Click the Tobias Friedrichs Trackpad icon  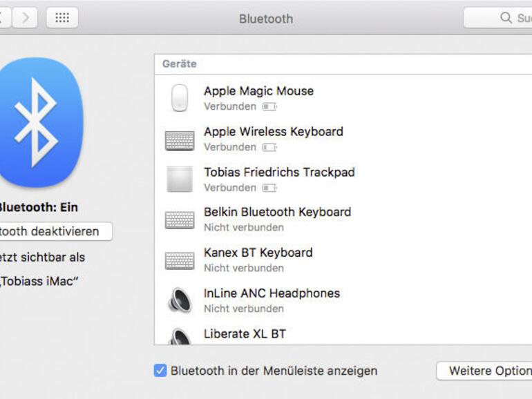click(x=180, y=179)
